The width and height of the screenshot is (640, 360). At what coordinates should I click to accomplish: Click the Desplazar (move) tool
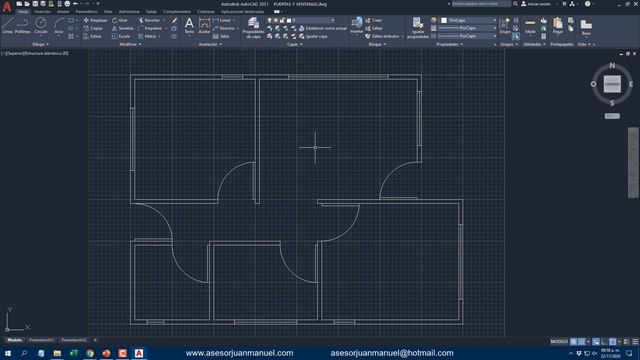click(x=96, y=20)
